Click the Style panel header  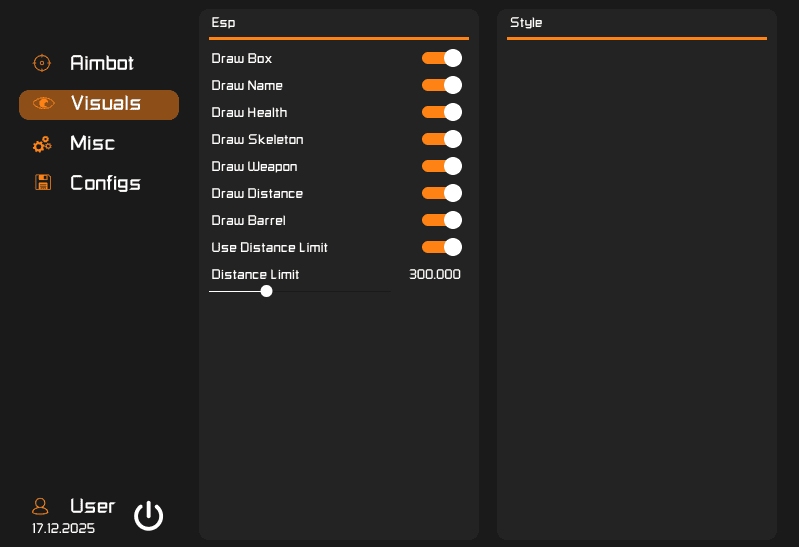point(526,22)
